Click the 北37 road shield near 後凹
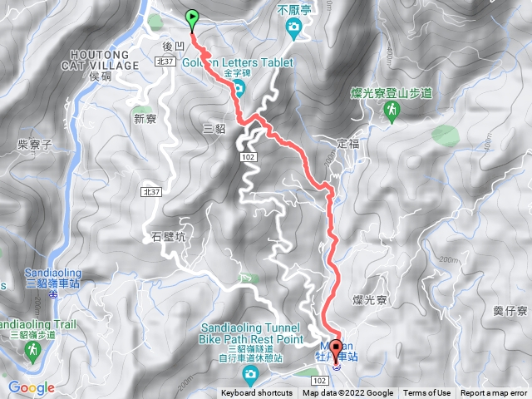 click(x=165, y=62)
